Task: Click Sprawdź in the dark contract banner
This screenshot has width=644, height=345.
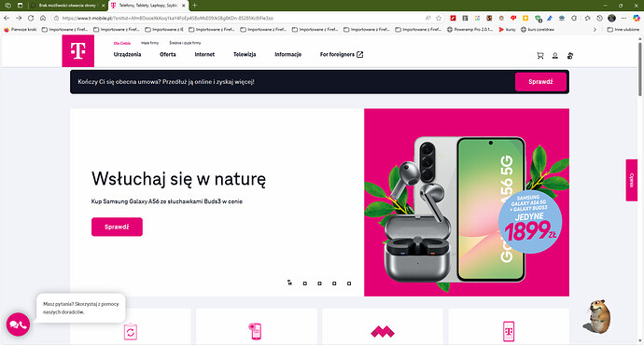Action: [540, 82]
